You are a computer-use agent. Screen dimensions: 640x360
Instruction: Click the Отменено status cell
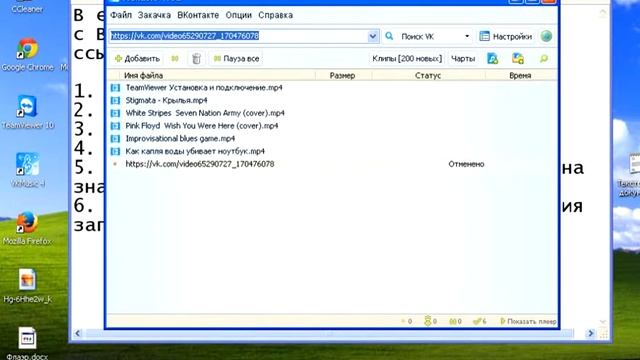(x=466, y=164)
